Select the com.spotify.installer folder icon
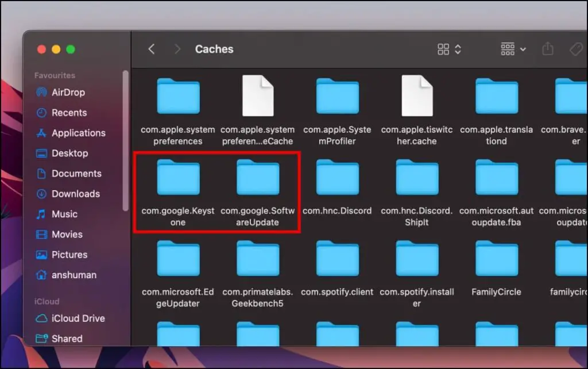The image size is (588, 369). (417, 258)
